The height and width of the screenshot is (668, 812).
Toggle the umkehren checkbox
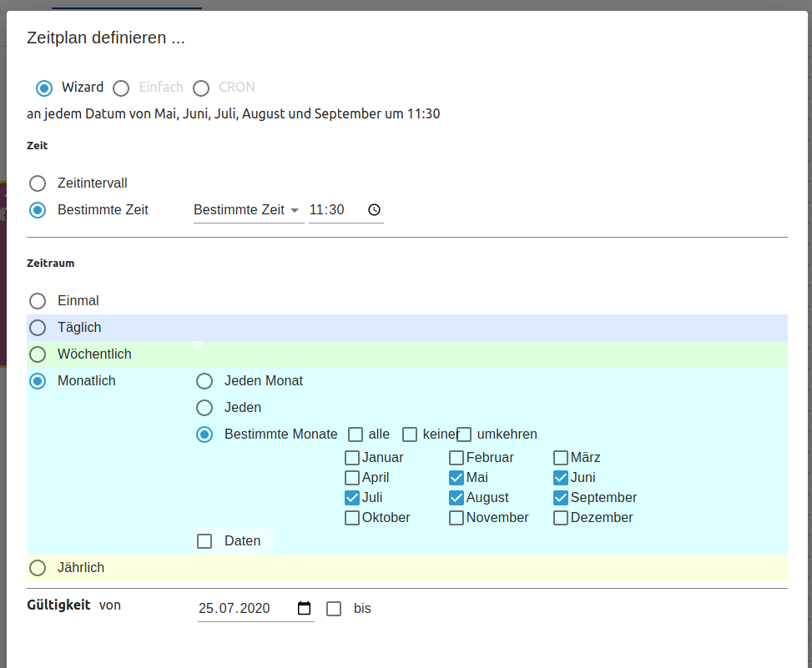click(465, 434)
